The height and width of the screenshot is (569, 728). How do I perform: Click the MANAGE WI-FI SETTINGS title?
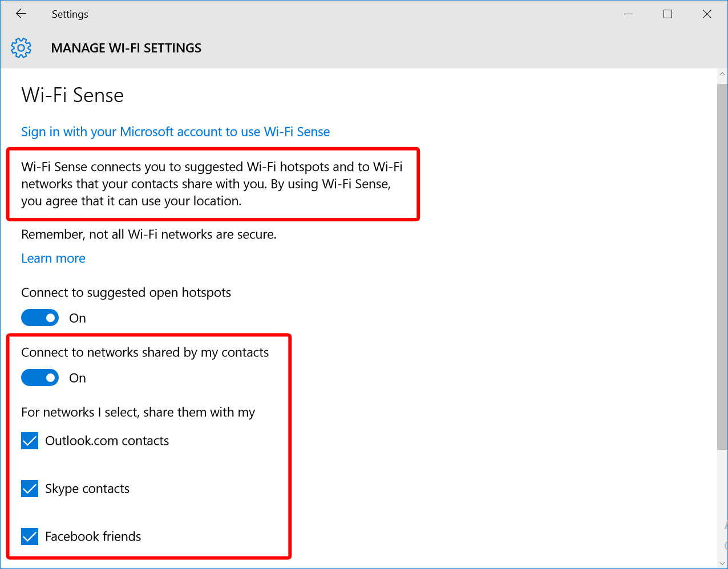tap(126, 48)
